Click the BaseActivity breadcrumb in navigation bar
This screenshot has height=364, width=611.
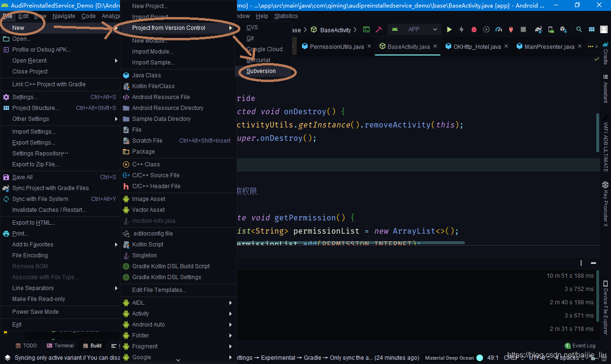coord(331,30)
